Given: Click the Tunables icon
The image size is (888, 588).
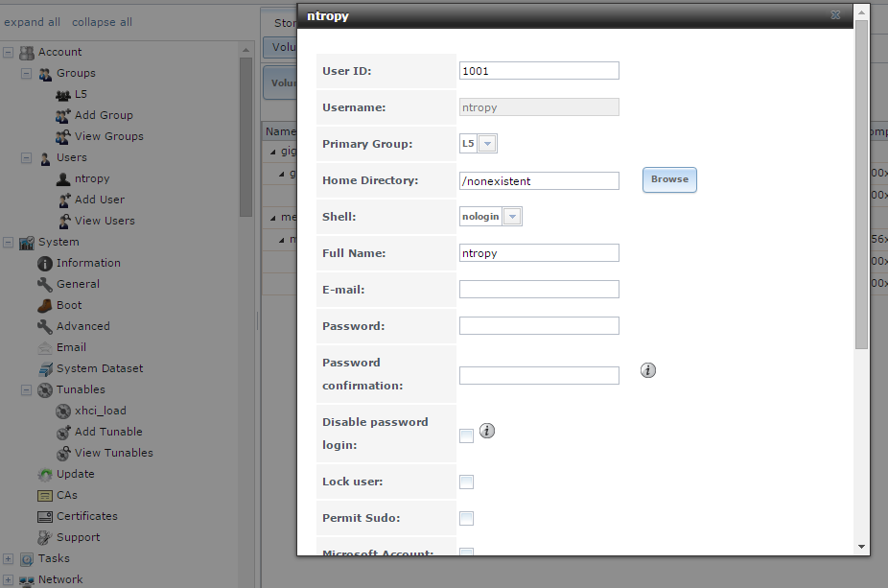Looking at the screenshot, I should [x=45, y=390].
